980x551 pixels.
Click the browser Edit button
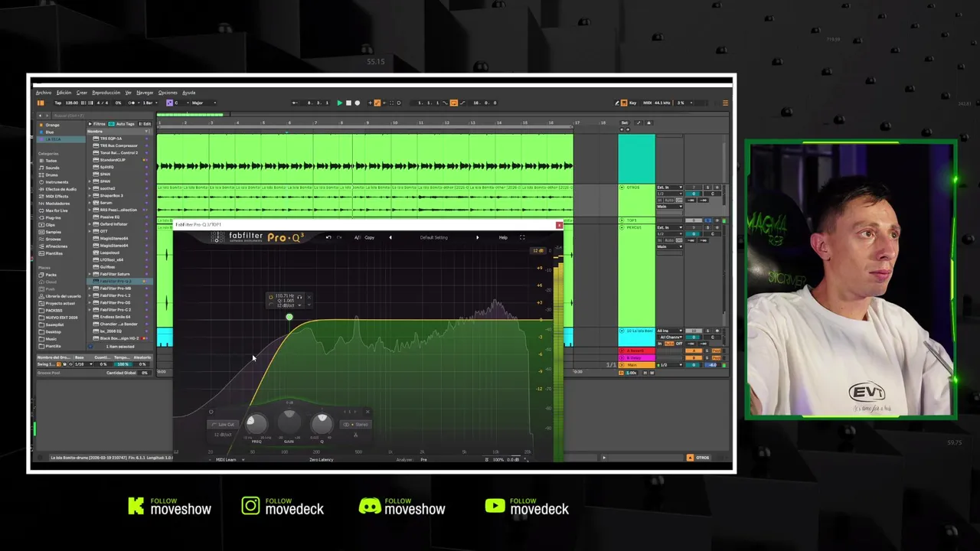pyautogui.click(x=145, y=124)
